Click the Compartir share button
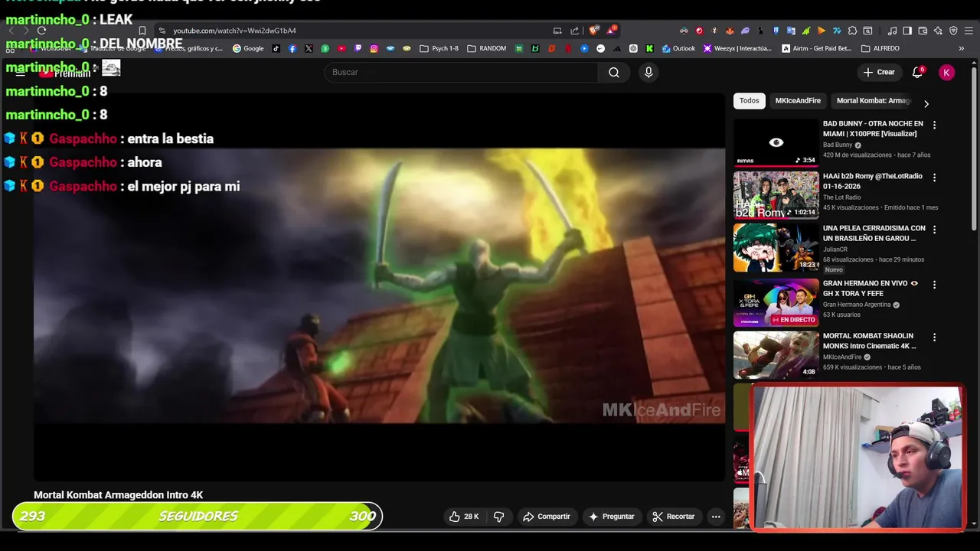Screen dimensions: 980x551 point(547,517)
